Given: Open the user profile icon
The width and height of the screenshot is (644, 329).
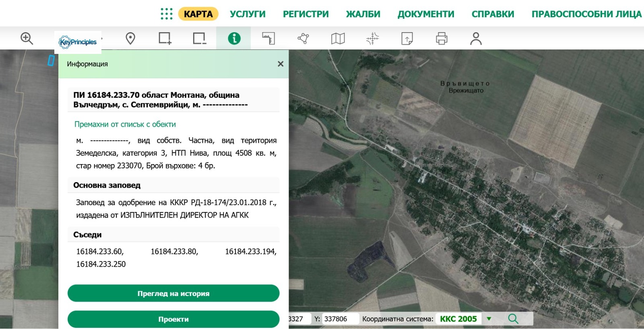Looking at the screenshot, I should coord(476,39).
